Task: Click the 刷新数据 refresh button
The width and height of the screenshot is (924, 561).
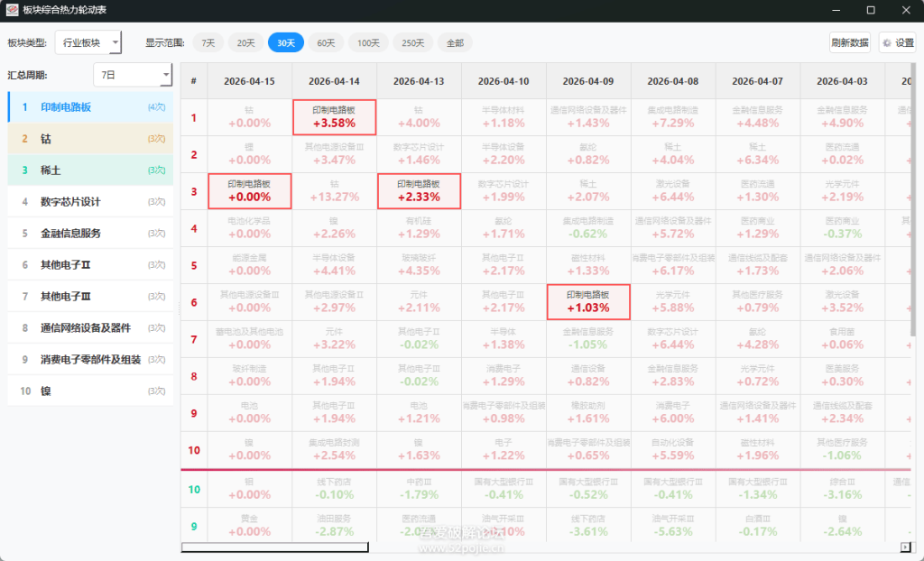Action: pyautogui.click(x=850, y=42)
